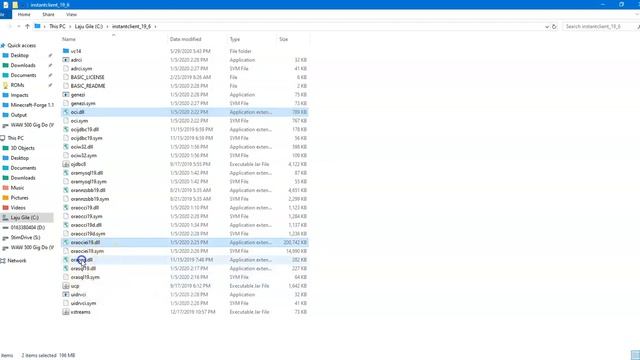This screenshot has height=360, width=640.
Task: Select the file named genezi.sym
Action: point(83,103)
